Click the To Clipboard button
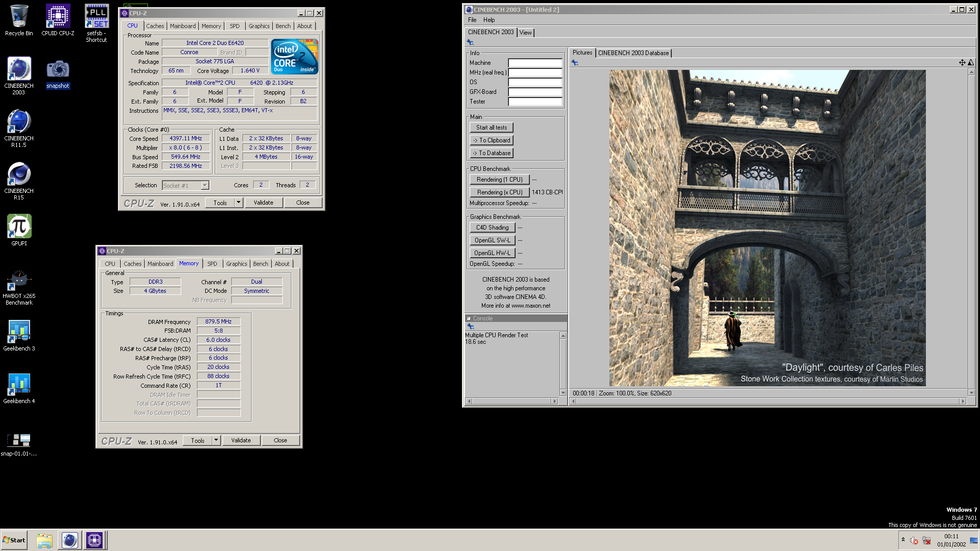980x551 pixels. (x=492, y=140)
